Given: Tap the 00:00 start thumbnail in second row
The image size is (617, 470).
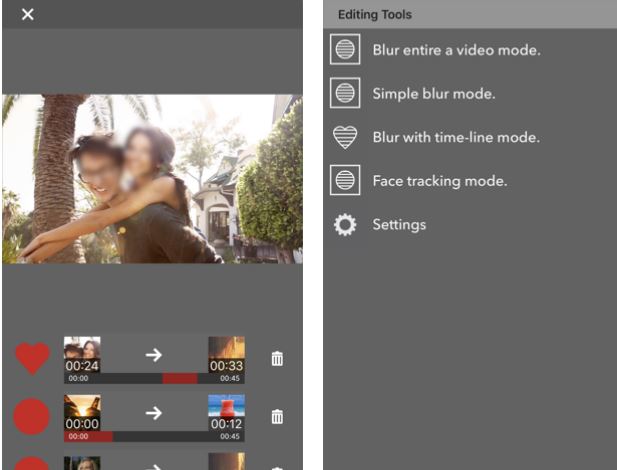Looking at the screenshot, I should (x=82, y=412).
